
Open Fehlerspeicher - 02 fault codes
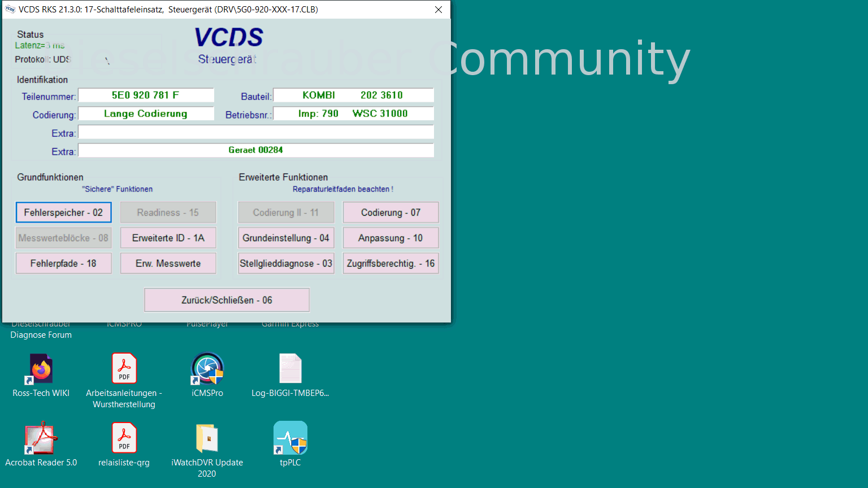[63, 212]
